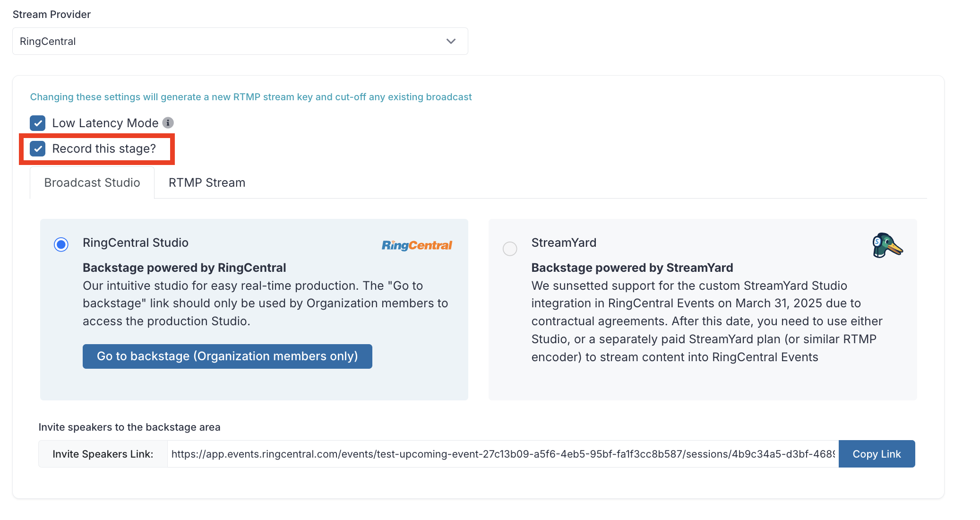Screen dimensions: 980x520
Task: Click the Record this stage? label
Action: 104,148
